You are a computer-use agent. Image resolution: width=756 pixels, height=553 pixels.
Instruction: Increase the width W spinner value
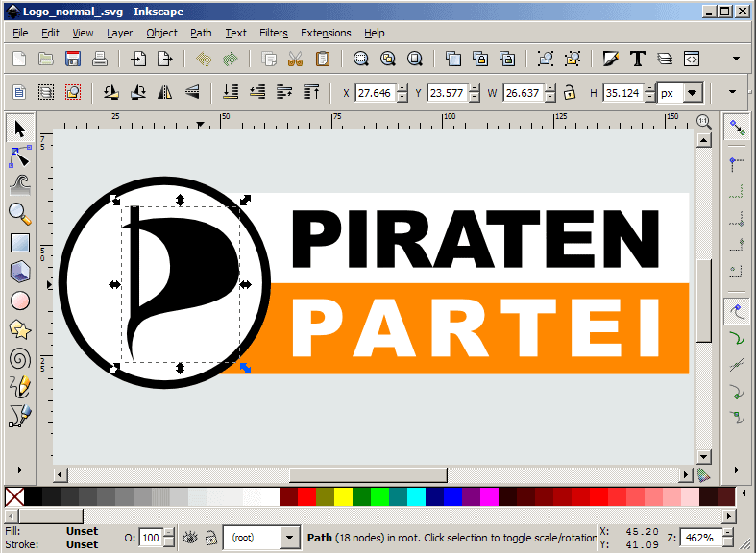click(550, 88)
